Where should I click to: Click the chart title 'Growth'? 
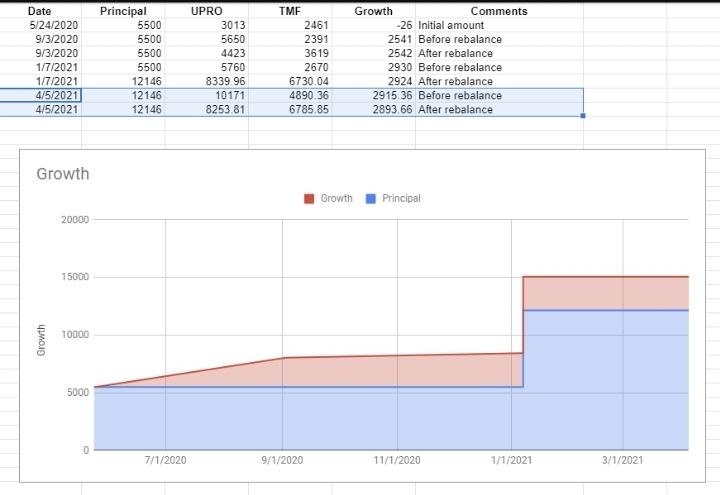(63, 174)
